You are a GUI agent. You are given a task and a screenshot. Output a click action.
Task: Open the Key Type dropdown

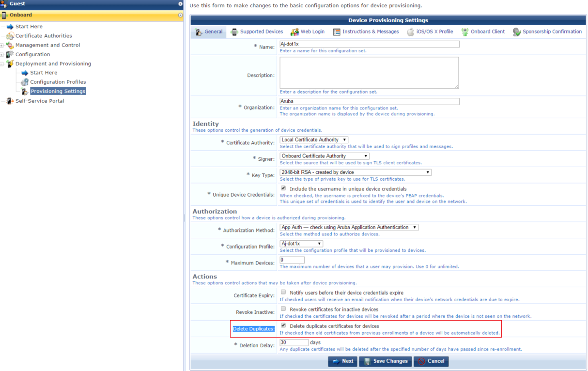click(x=356, y=172)
